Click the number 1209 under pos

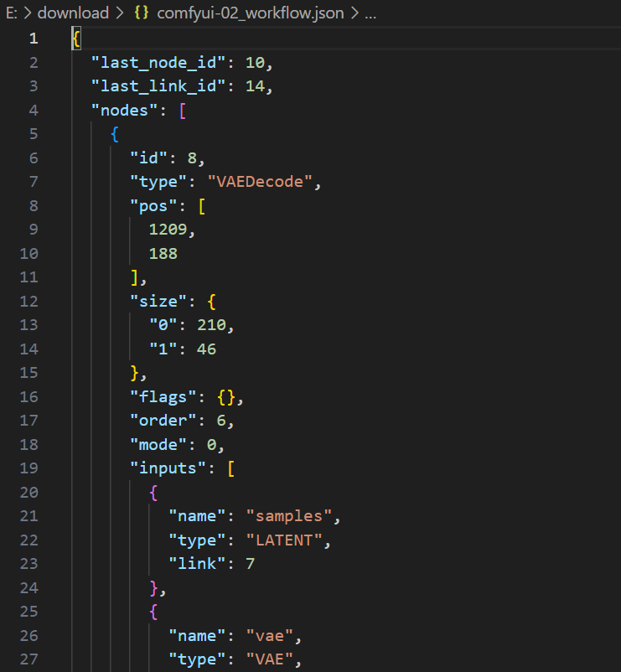(x=168, y=230)
